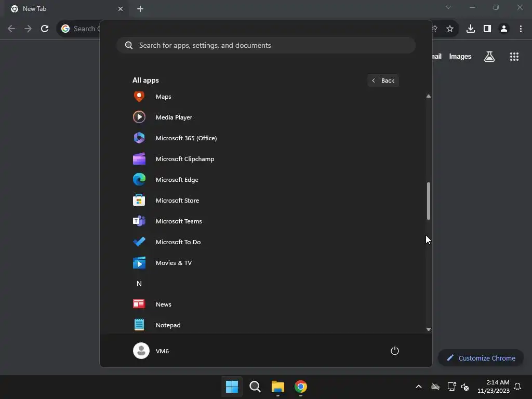Open the Microsoft Store icon

139,200
